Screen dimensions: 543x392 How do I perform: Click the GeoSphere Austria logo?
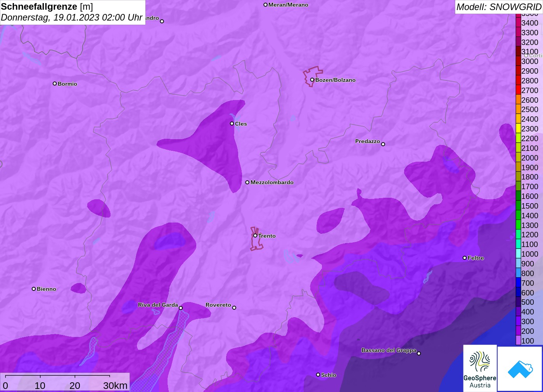(480, 368)
